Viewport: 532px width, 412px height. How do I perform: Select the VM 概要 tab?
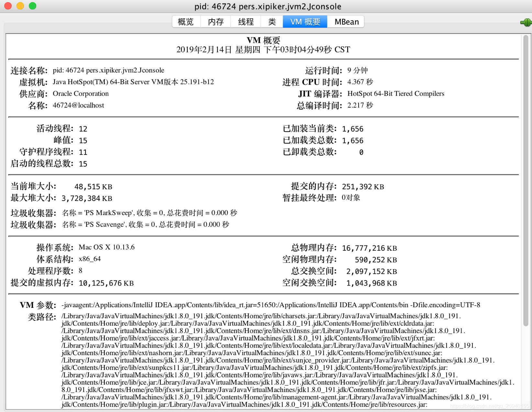point(305,22)
